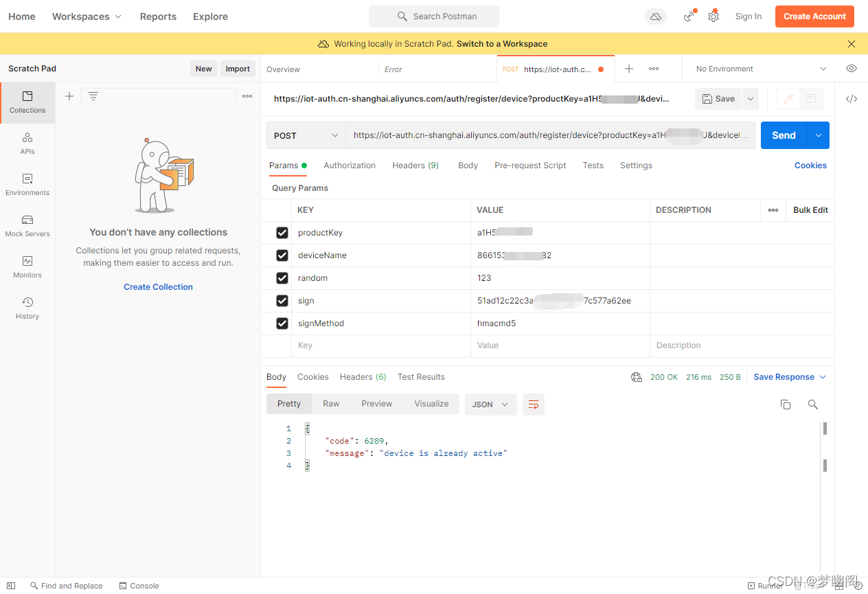
Task: Select the Raw response view
Action: tap(331, 404)
